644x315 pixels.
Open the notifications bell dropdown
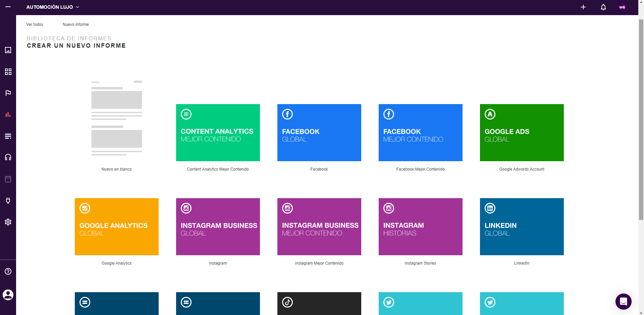(603, 7)
